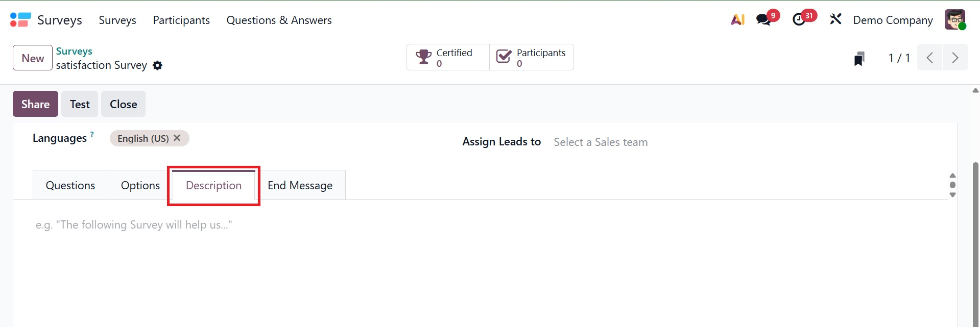Open the user avatar menu
The image size is (980, 327).
pos(954,20)
